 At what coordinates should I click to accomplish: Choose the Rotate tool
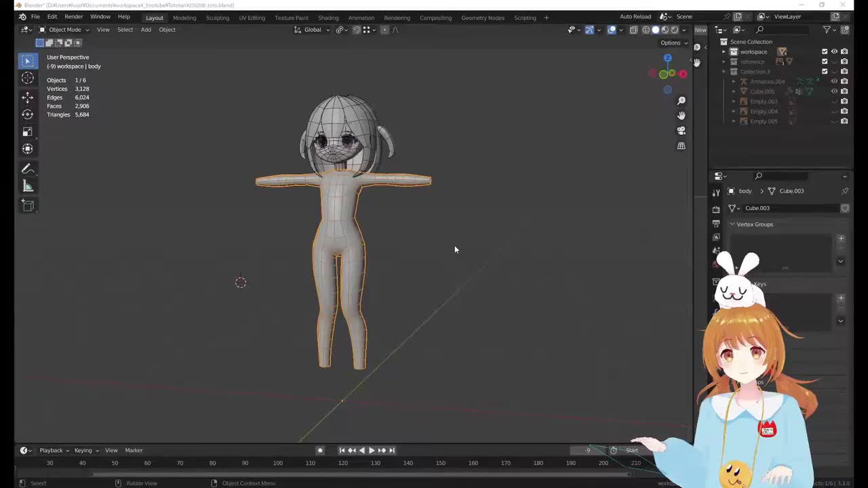coord(27,115)
